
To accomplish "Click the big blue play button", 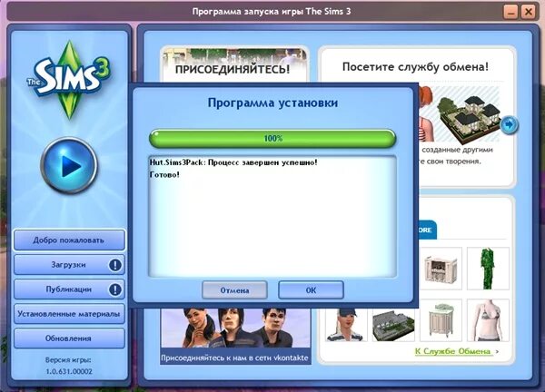I will [69, 166].
